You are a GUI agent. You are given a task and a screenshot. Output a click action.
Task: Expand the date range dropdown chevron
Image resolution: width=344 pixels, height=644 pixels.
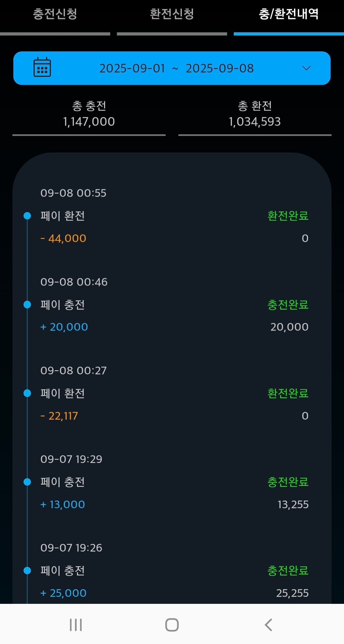coord(306,68)
